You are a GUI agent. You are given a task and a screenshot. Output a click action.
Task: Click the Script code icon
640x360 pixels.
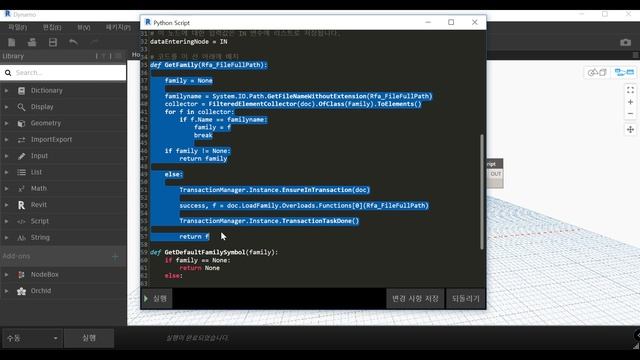pyautogui.click(x=21, y=221)
